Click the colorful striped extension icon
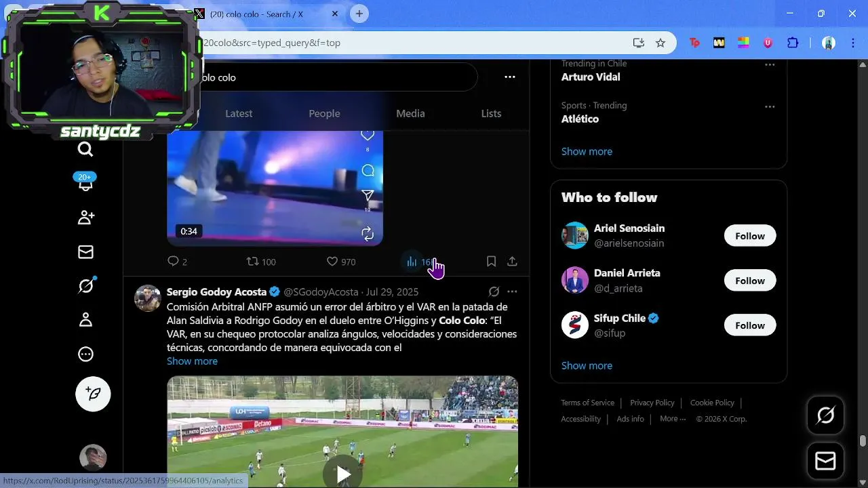The image size is (868, 488). point(743,43)
